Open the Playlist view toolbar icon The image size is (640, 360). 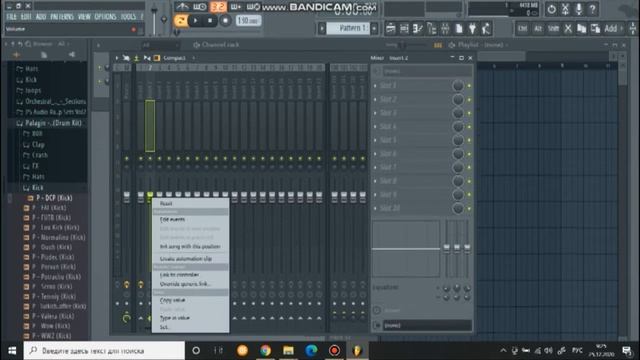point(391,28)
